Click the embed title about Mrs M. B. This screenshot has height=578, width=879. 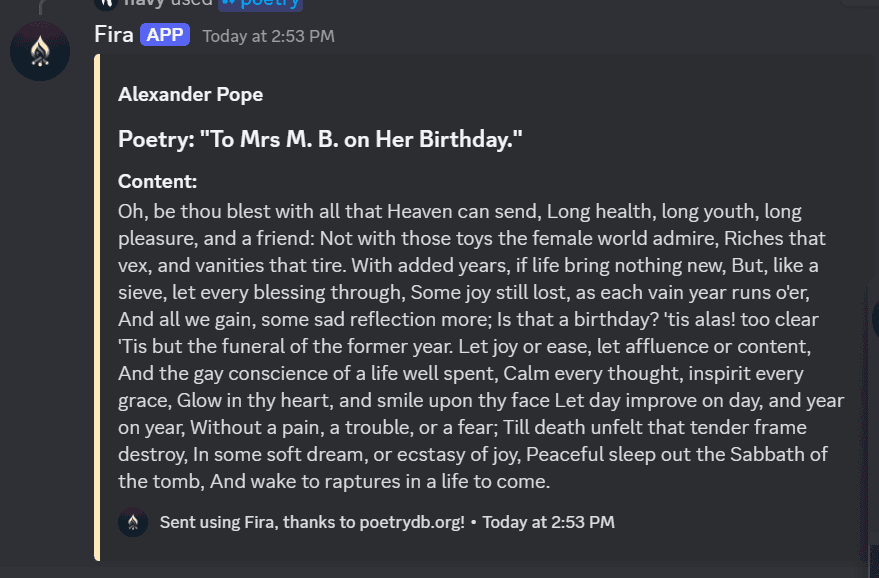point(320,140)
